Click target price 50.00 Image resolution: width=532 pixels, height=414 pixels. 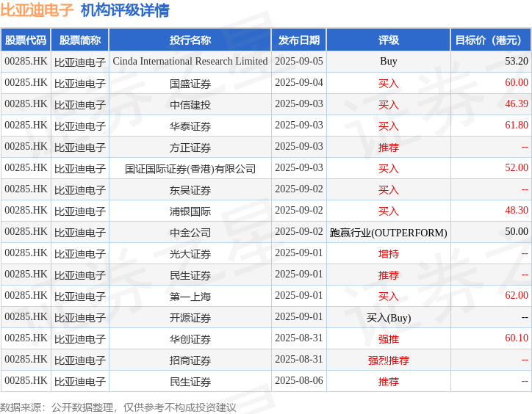tap(517, 232)
